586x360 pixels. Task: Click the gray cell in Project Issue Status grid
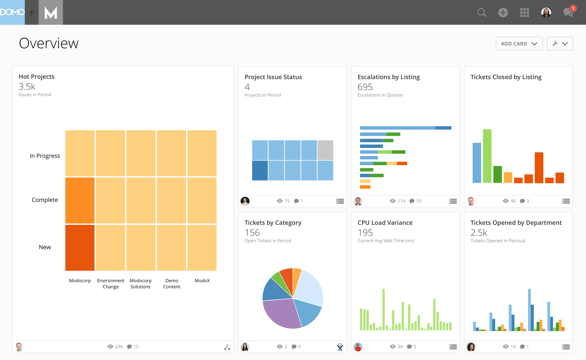click(326, 150)
